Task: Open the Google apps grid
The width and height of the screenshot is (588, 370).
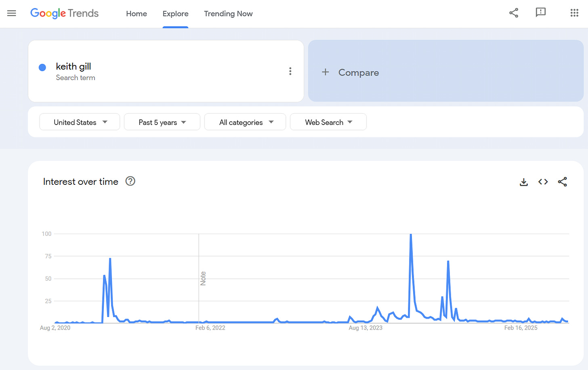Action: click(574, 13)
